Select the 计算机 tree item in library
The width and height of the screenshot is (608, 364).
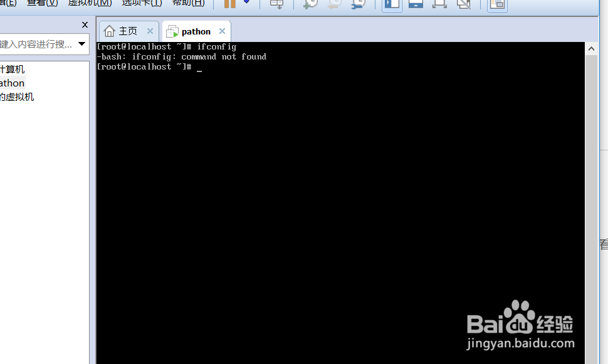(x=13, y=70)
